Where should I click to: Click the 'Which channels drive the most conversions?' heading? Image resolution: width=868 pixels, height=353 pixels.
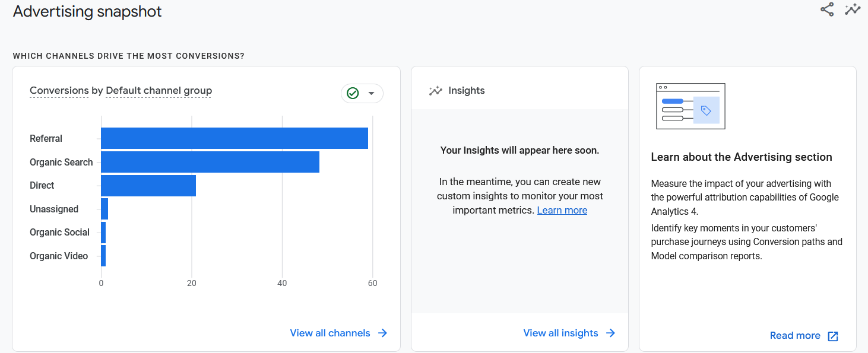pos(128,56)
